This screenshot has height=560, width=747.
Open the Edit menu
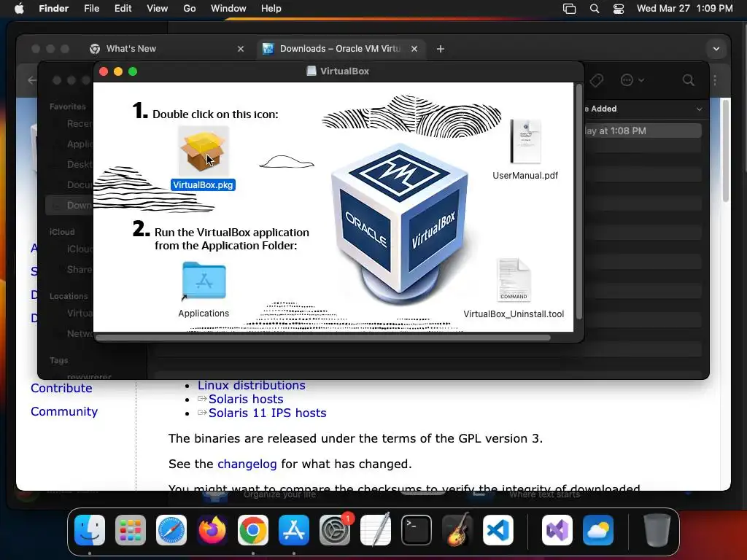pyautogui.click(x=123, y=9)
